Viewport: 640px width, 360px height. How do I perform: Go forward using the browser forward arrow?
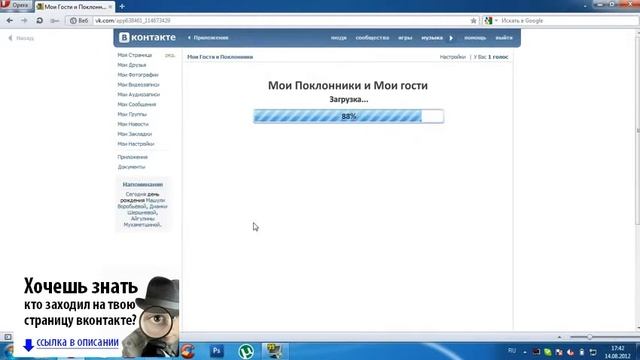pos(24,20)
